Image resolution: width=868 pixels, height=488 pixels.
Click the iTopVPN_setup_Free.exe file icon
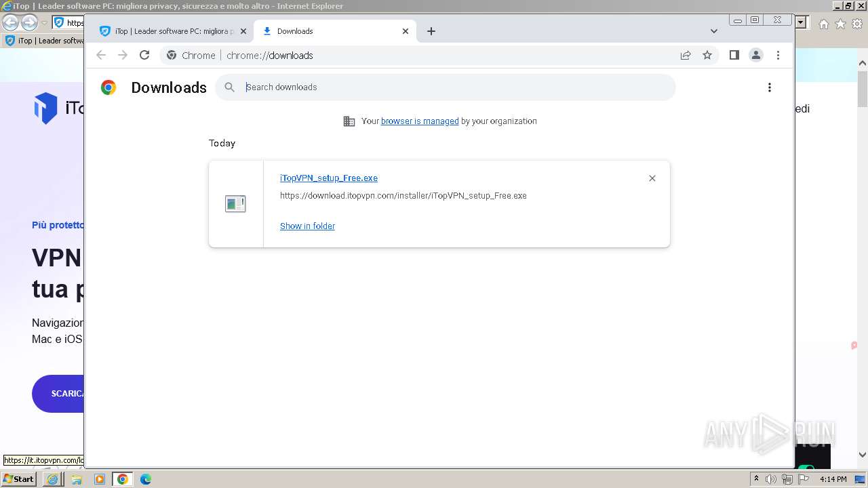coord(235,203)
